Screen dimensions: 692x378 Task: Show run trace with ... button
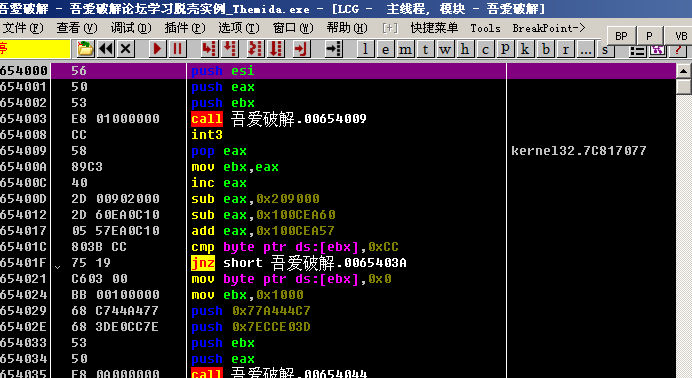[586, 49]
